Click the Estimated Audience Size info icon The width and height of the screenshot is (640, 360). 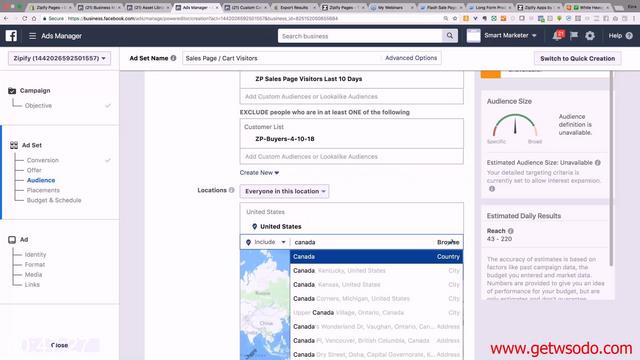(598, 162)
